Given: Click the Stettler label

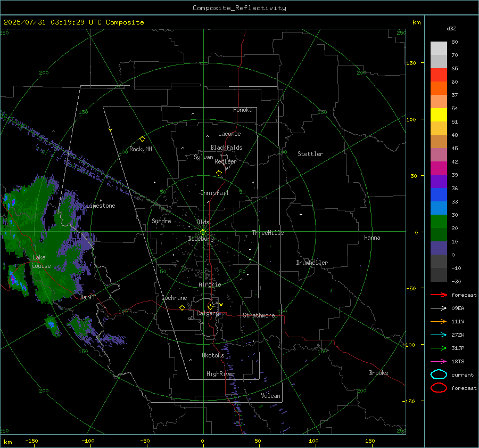Looking at the screenshot, I should (310, 154).
